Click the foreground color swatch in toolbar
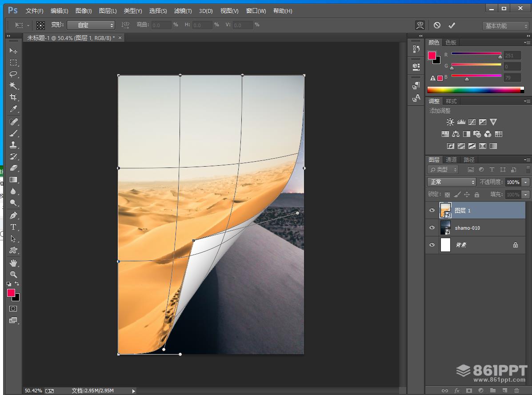This screenshot has height=395, width=532. [11, 293]
